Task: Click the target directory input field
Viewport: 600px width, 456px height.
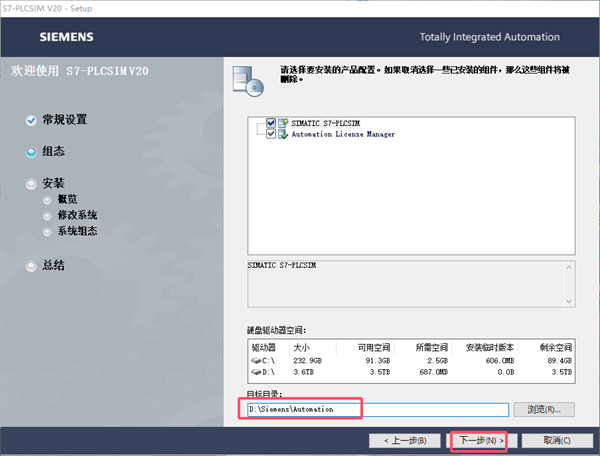Action: [x=378, y=409]
